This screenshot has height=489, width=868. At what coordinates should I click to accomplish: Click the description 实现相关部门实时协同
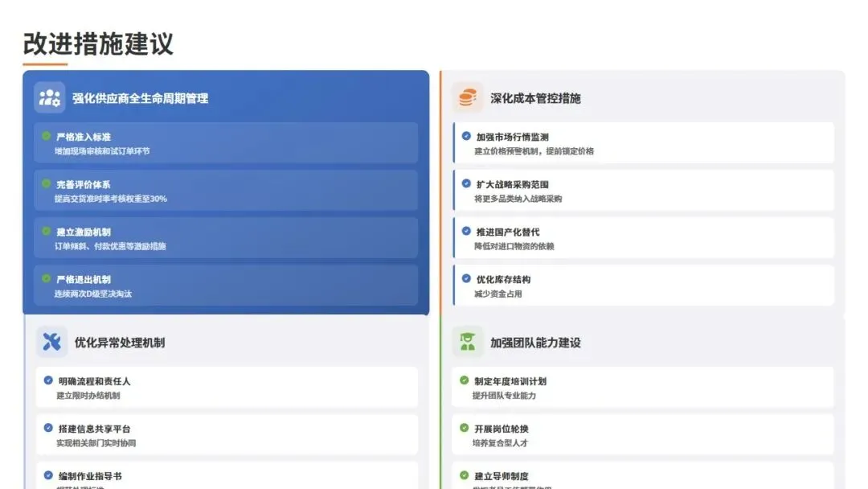[96, 444]
